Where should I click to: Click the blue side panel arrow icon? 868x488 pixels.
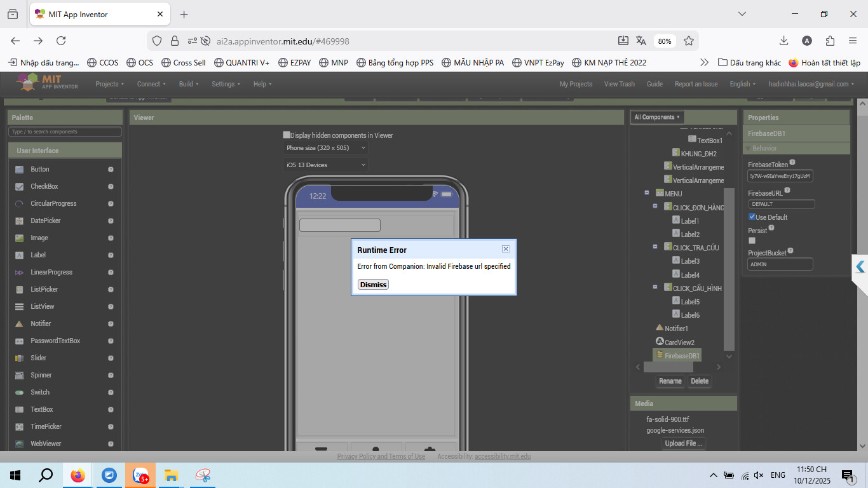860,267
